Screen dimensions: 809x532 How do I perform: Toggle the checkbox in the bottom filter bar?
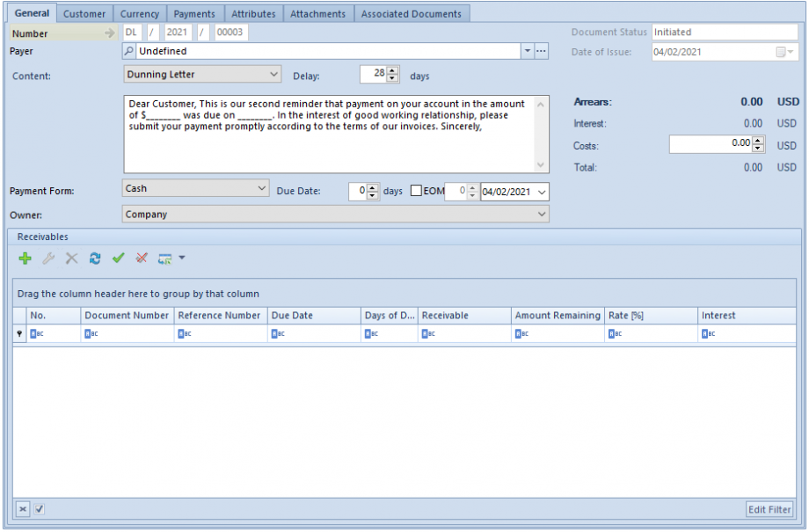point(37,509)
